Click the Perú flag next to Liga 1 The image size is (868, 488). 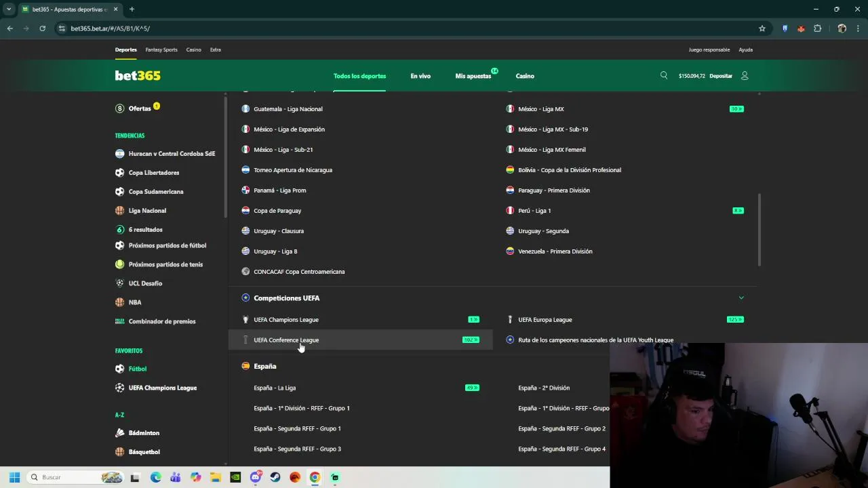tap(510, 211)
